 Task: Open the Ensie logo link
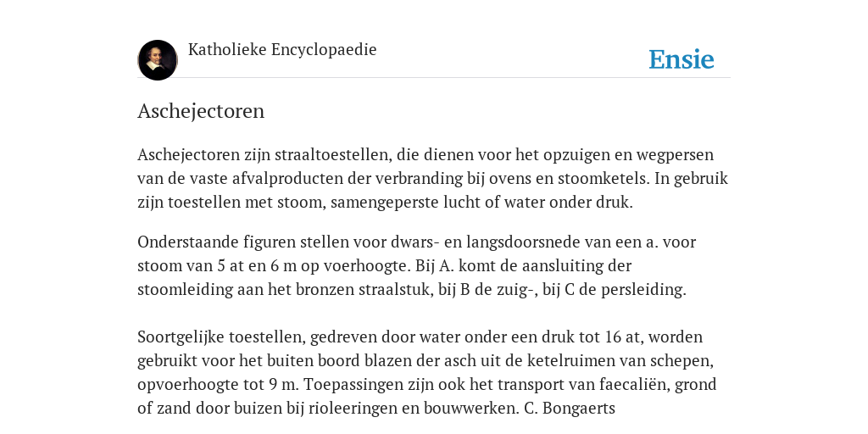pyautogui.click(x=682, y=59)
